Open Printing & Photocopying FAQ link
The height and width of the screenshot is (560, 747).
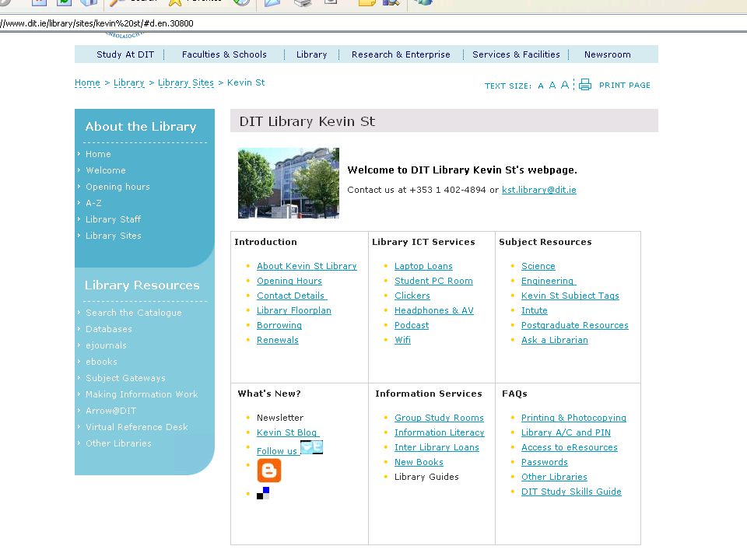tap(573, 417)
